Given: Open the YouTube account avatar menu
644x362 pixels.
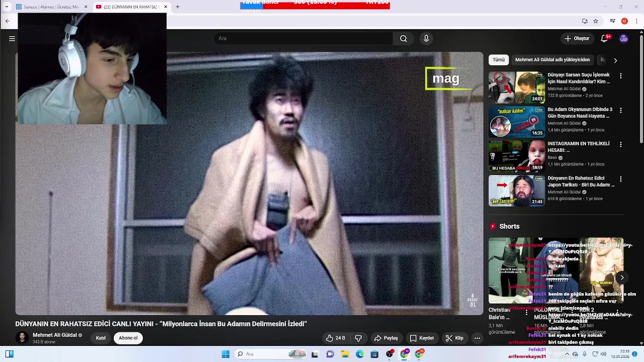Looking at the screenshot, I should [x=623, y=39].
